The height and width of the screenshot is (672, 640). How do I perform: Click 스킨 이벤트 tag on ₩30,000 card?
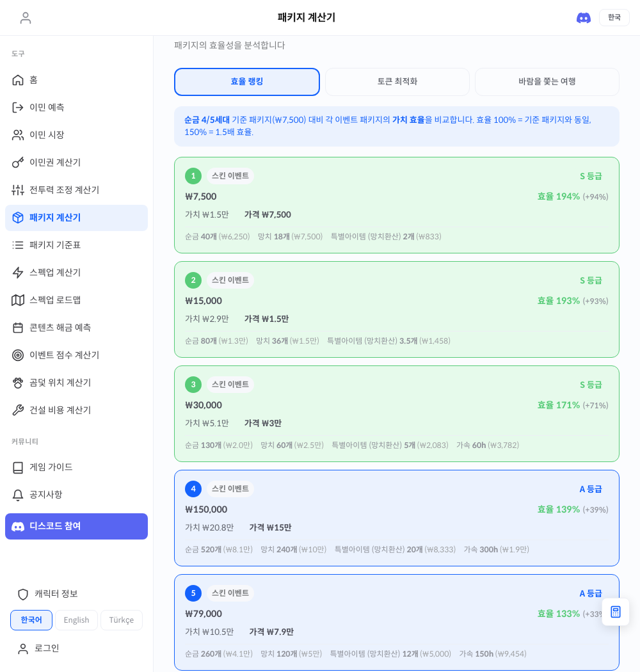230,385
